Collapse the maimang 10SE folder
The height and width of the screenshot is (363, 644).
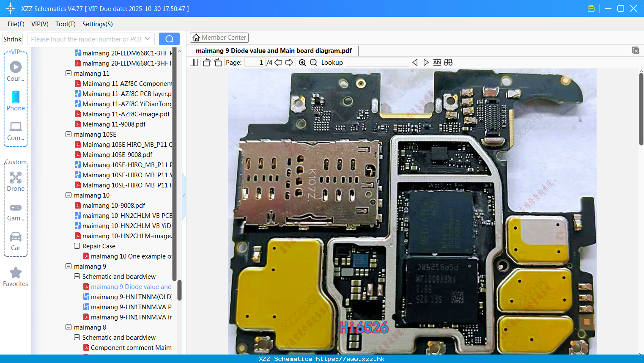[69, 134]
